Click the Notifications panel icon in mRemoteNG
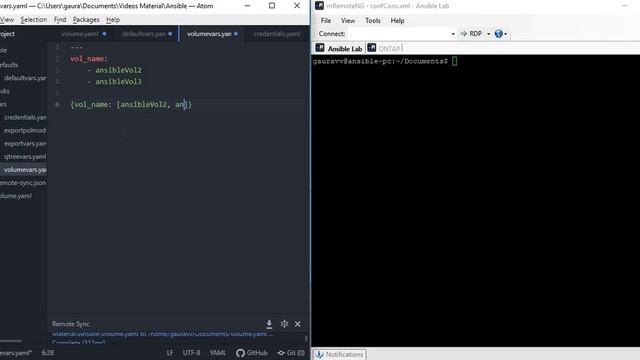This screenshot has width=640, height=360. pos(319,354)
